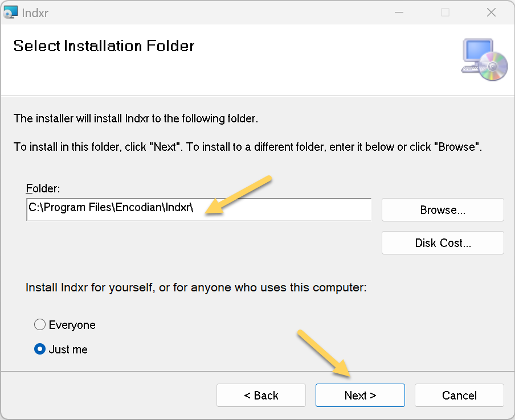Cancel the Indxr installation
Viewport: 515px width, 420px height.
point(459,396)
